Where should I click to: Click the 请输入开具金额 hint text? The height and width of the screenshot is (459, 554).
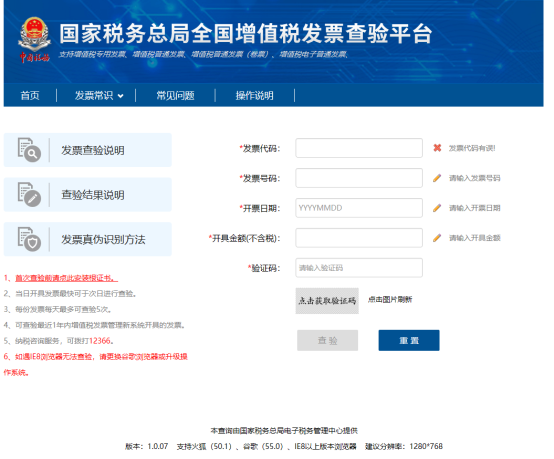click(475, 238)
